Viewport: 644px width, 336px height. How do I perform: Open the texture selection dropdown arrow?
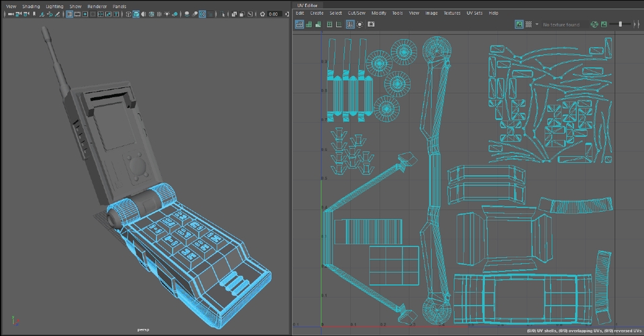pyautogui.click(x=537, y=25)
